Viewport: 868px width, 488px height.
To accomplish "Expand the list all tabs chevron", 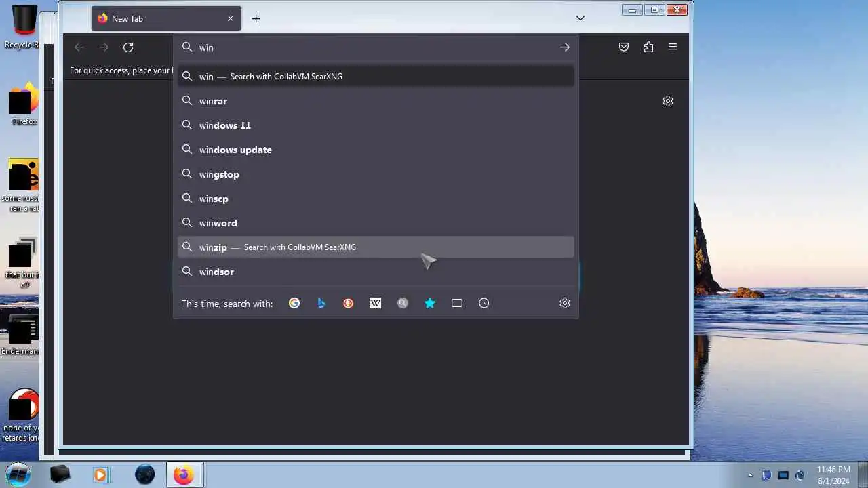I will pos(580,18).
